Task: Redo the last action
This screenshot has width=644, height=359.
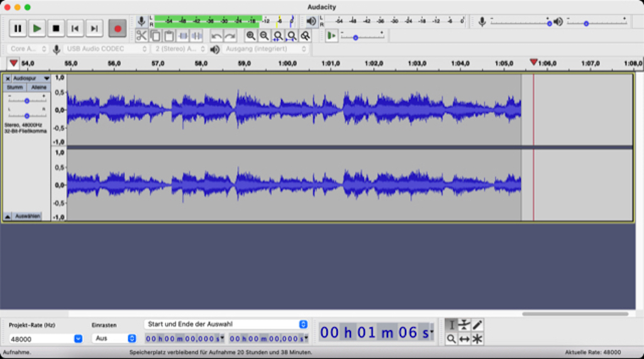Action: tap(230, 36)
